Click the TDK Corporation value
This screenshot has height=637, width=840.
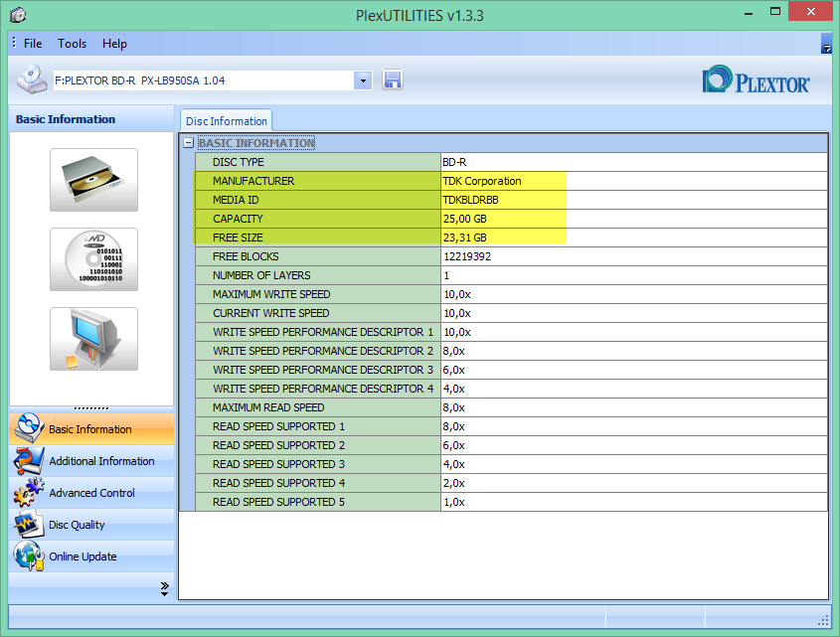click(x=482, y=181)
